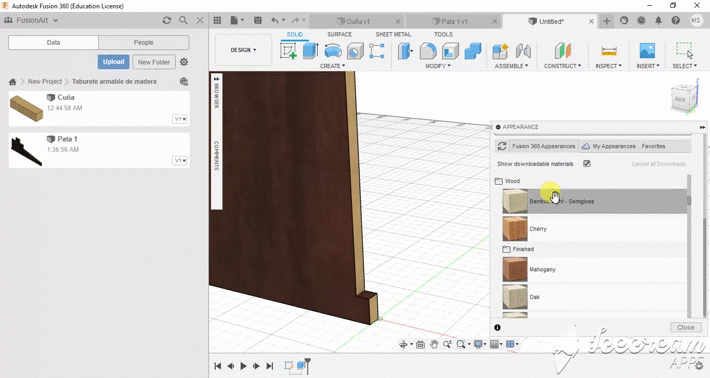
Task: Open the Help menu icon
Action: (x=676, y=20)
